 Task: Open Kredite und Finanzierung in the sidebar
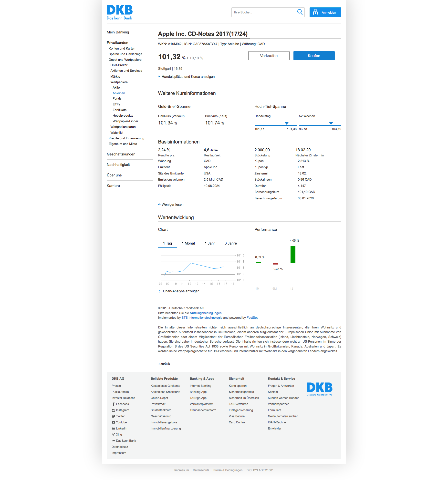pyautogui.click(x=126, y=138)
